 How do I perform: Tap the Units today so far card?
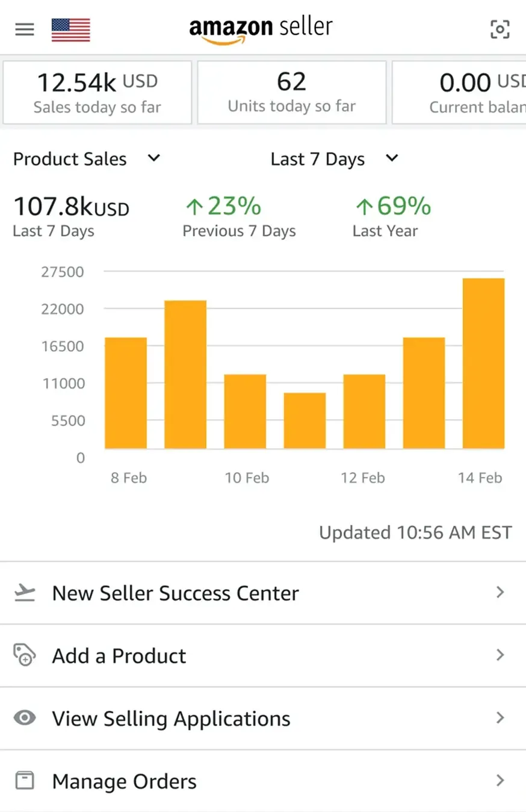tap(292, 92)
